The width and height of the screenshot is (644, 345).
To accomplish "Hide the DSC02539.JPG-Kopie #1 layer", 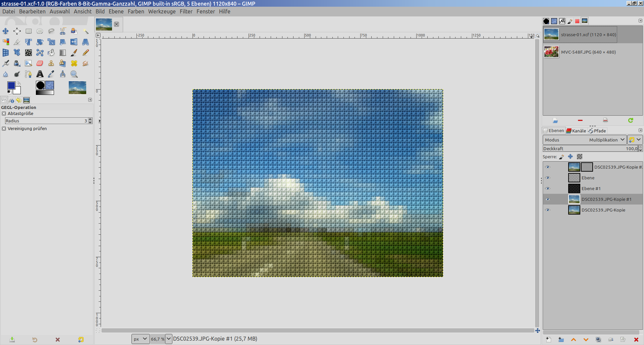I will 548,199.
